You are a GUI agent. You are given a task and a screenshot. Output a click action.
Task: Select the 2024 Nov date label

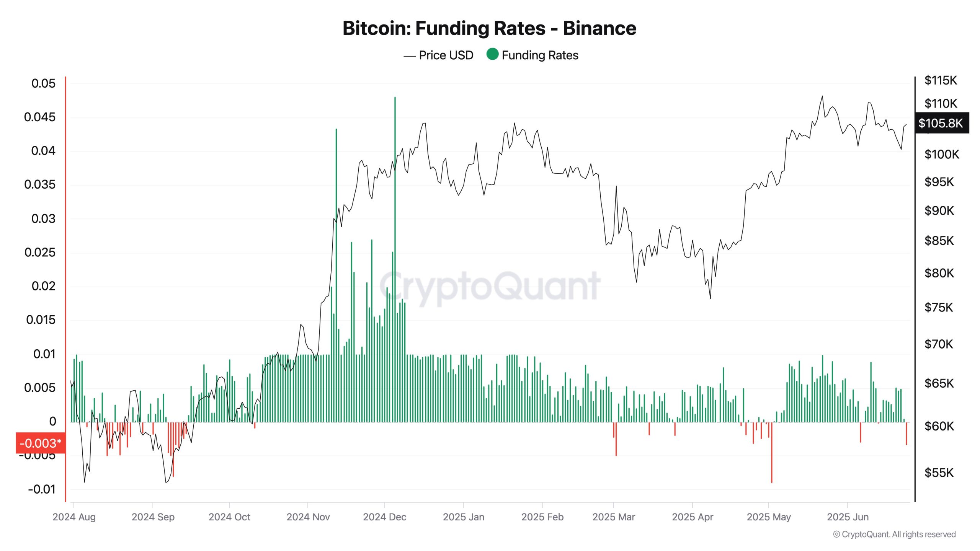308,517
